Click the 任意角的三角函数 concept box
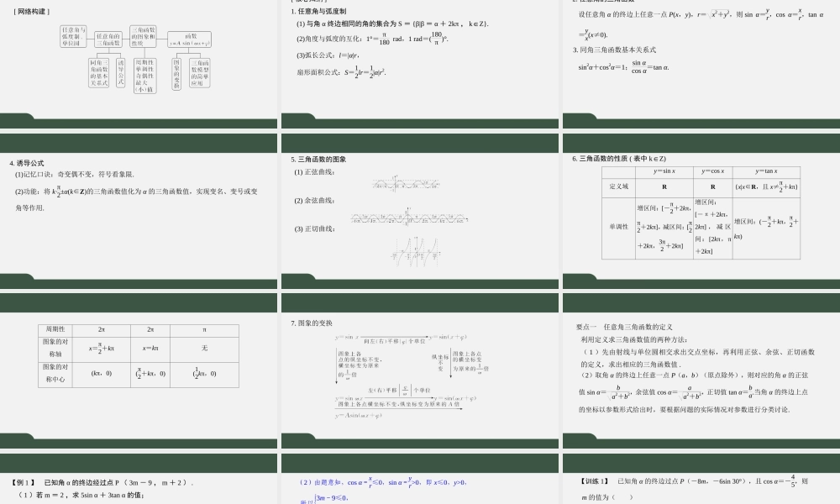The width and height of the screenshot is (840, 504). click(x=108, y=39)
